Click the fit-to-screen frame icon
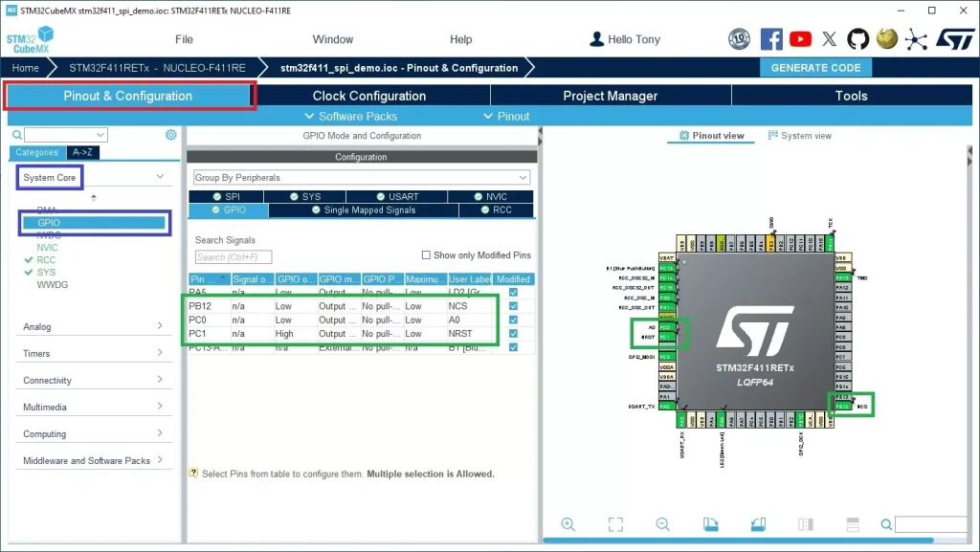This screenshot has height=552, width=980. click(x=615, y=524)
